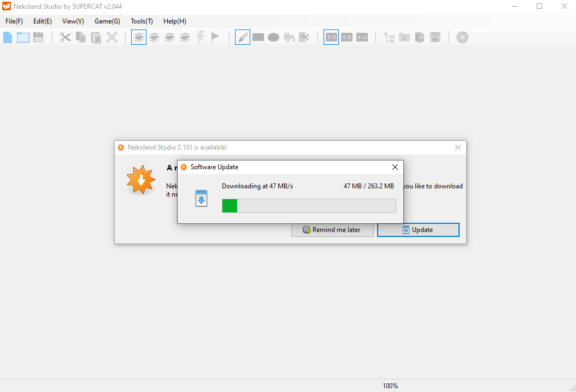Select the Pencil drawing tool
This screenshot has height=392, width=576.
(243, 37)
